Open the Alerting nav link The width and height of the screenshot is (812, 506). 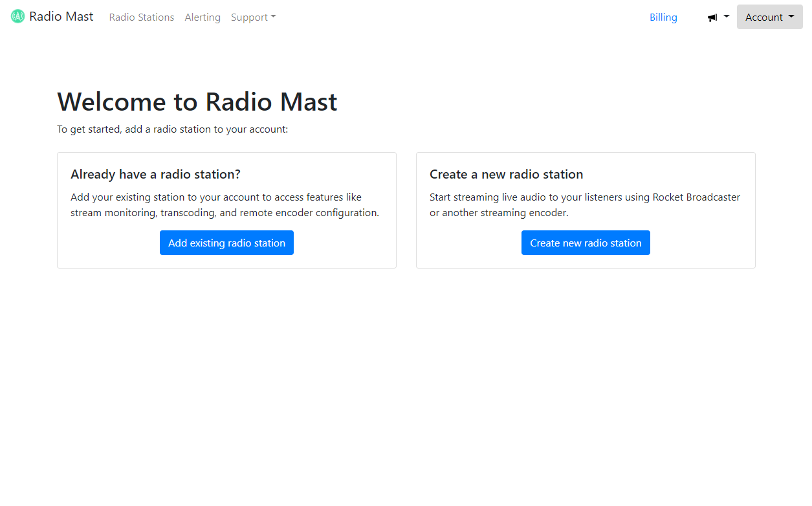203,17
